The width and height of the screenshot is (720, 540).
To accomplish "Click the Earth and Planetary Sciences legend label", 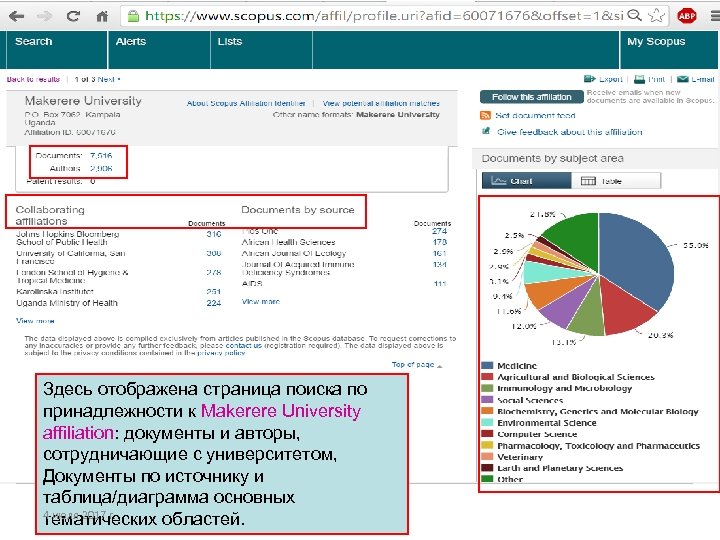I will 560,468.
